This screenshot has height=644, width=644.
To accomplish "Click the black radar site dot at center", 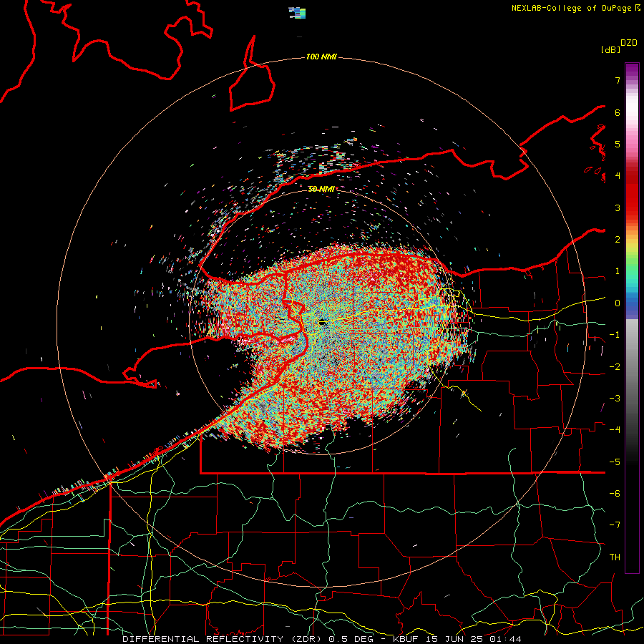I will pos(323,323).
